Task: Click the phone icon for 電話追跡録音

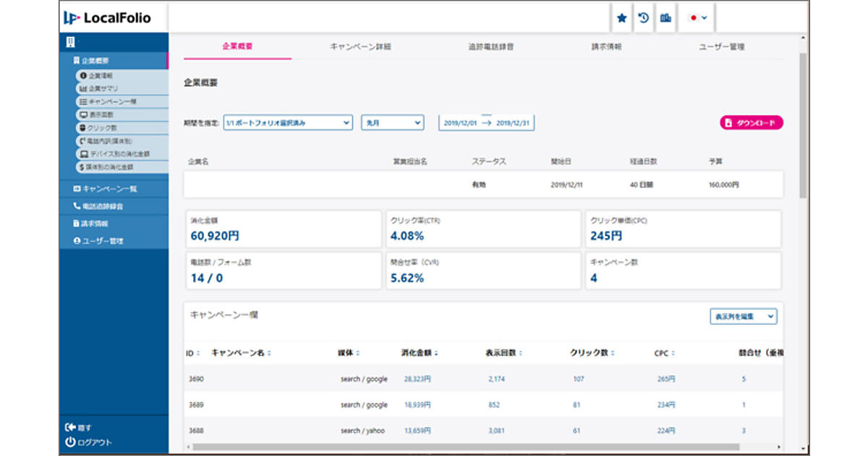Action: click(77, 206)
